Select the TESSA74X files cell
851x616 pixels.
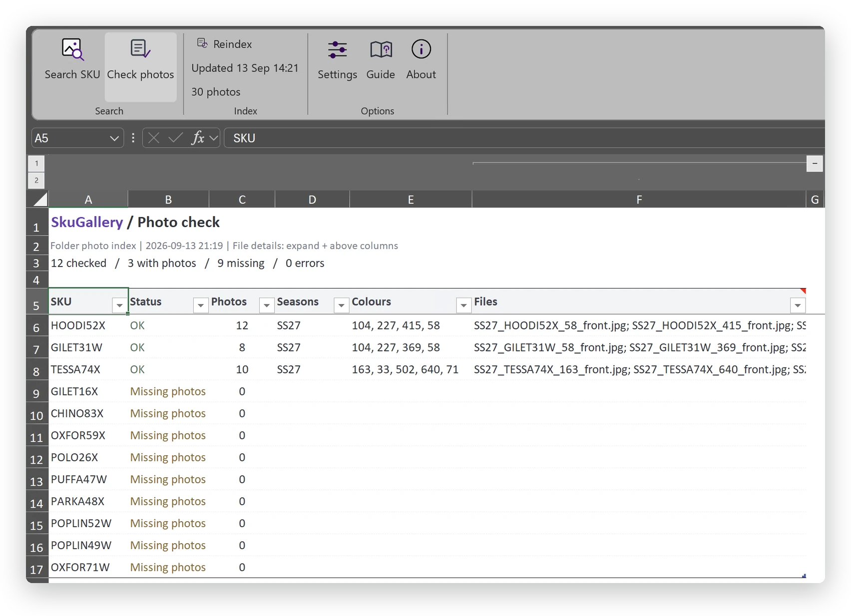tap(639, 369)
